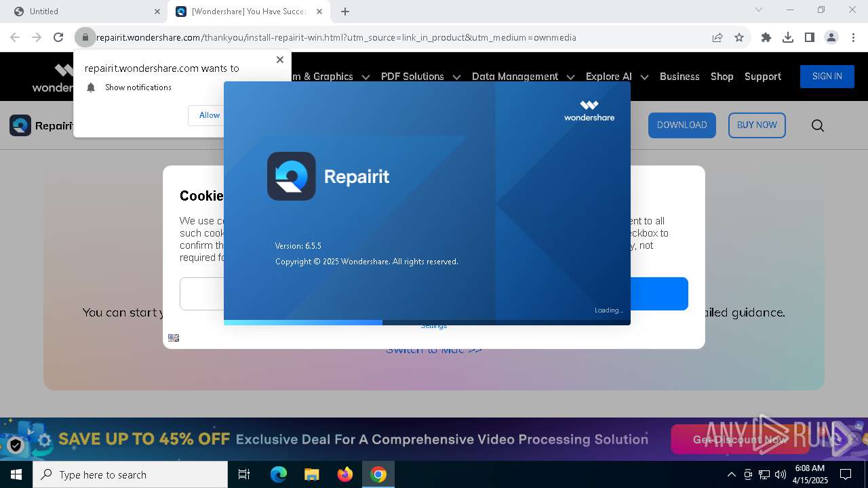The width and height of the screenshot is (868, 488).
Task: Click the Switch to Mac link
Action: click(434, 350)
